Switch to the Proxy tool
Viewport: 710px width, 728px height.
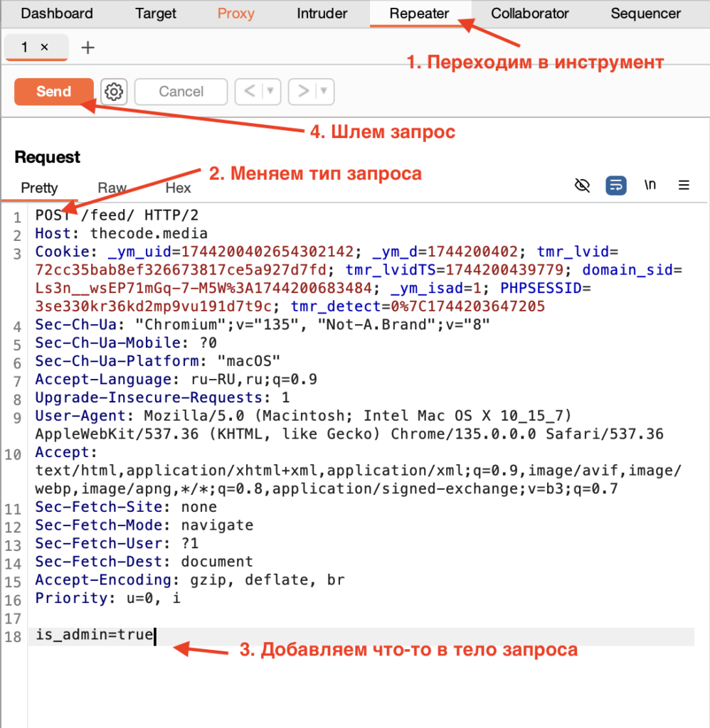click(x=235, y=14)
